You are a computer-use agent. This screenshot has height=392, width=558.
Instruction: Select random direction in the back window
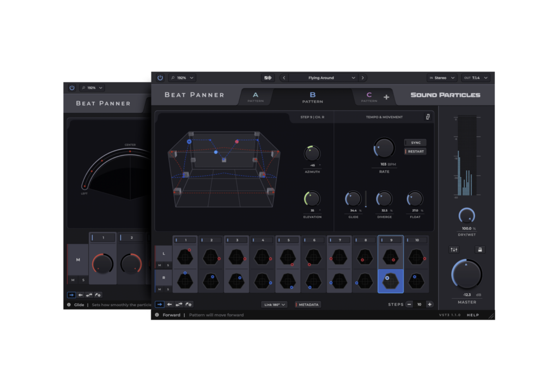pos(98,295)
